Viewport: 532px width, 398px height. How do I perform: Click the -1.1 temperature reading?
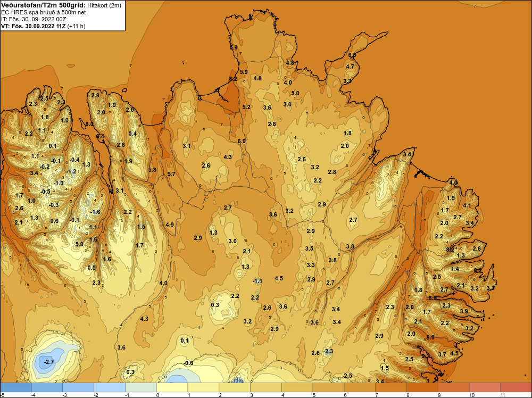[x=257, y=281]
